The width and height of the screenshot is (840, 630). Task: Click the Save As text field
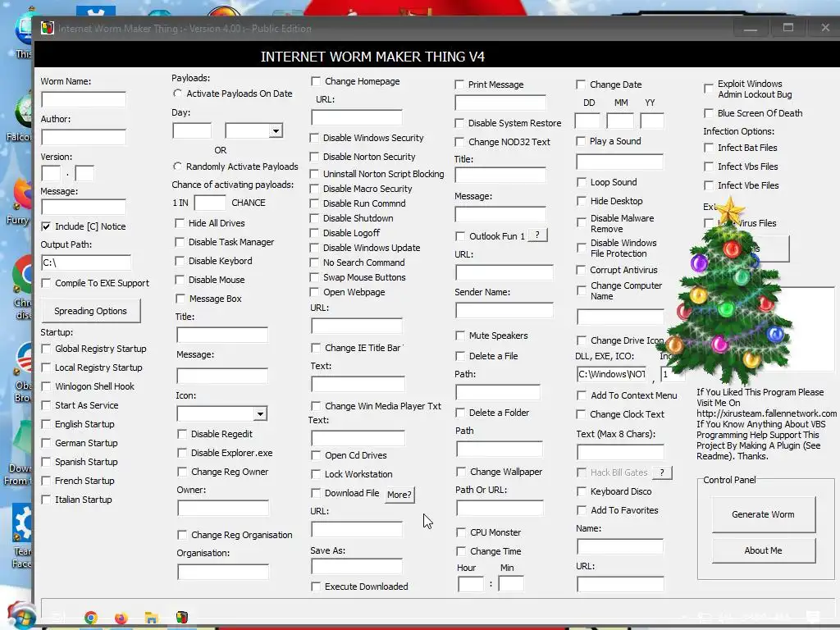pos(357,566)
